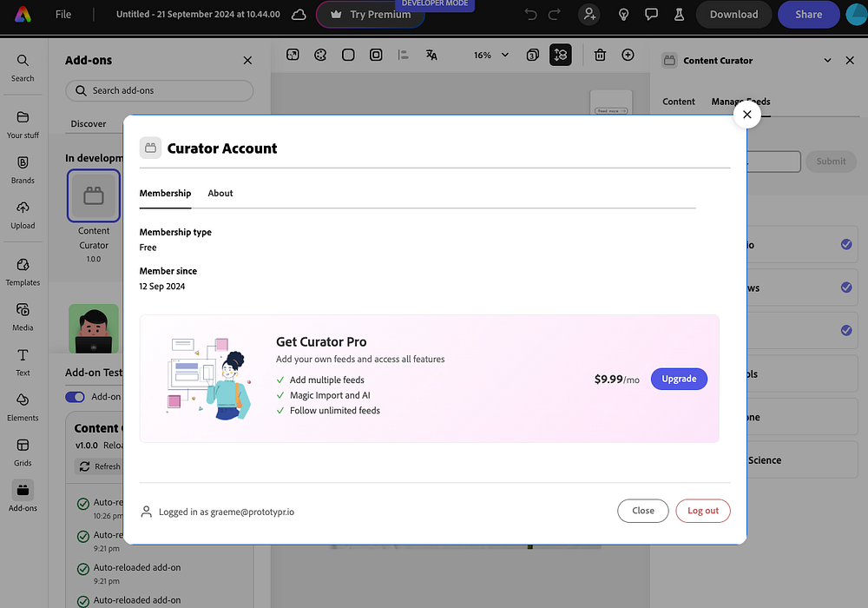Select the Discover tab in Add-ons
Screen dimensions: 868x608
pyautogui.click(x=89, y=124)
